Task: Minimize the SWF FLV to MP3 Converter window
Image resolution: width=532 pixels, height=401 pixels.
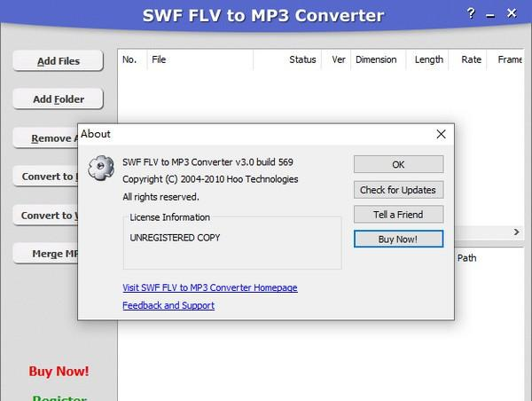Action: (x=490, y=15)
